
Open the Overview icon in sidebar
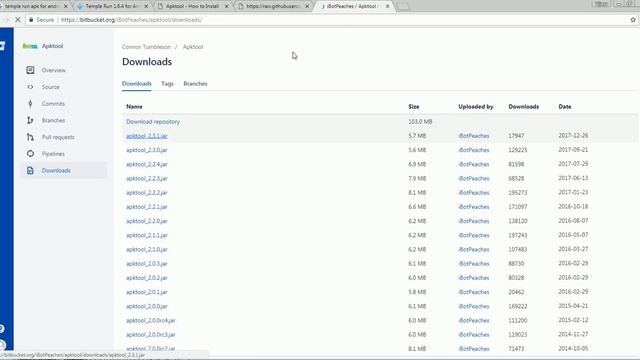click(30, 70)
